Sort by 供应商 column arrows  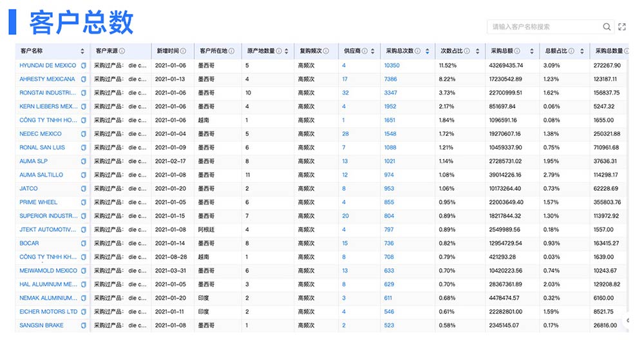[x=372, y=51]
